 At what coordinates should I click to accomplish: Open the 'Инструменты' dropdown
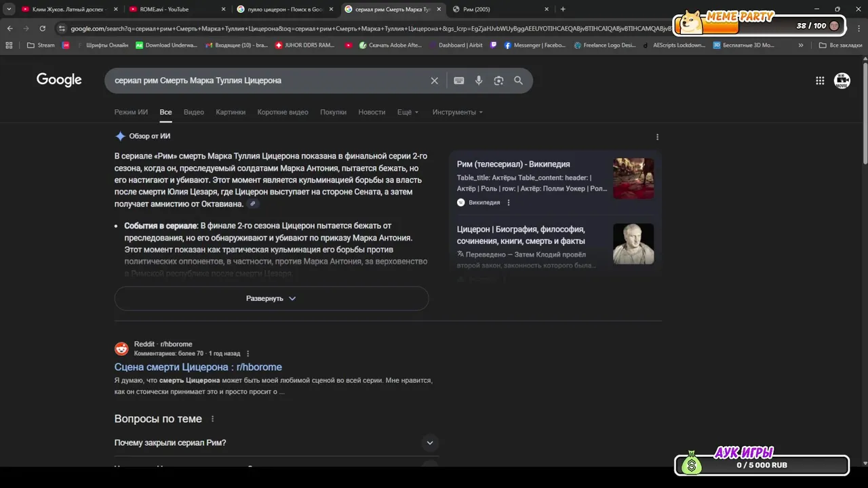click(458, 113)
